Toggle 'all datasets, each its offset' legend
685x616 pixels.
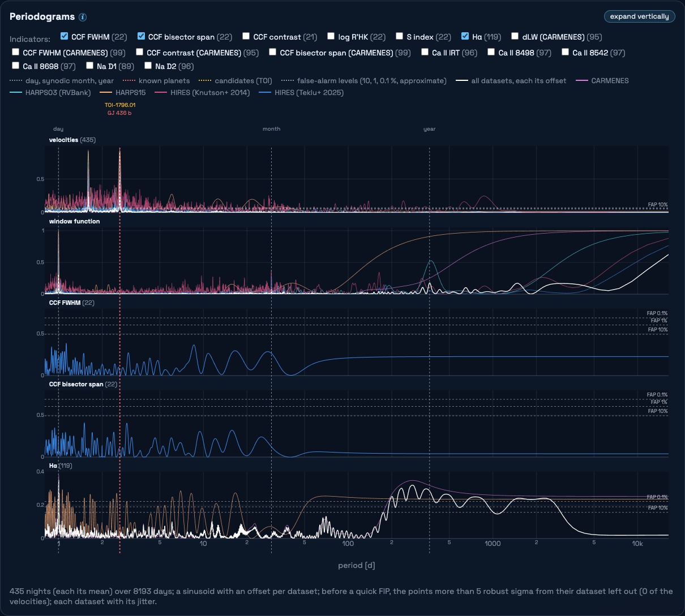(511, 81)
